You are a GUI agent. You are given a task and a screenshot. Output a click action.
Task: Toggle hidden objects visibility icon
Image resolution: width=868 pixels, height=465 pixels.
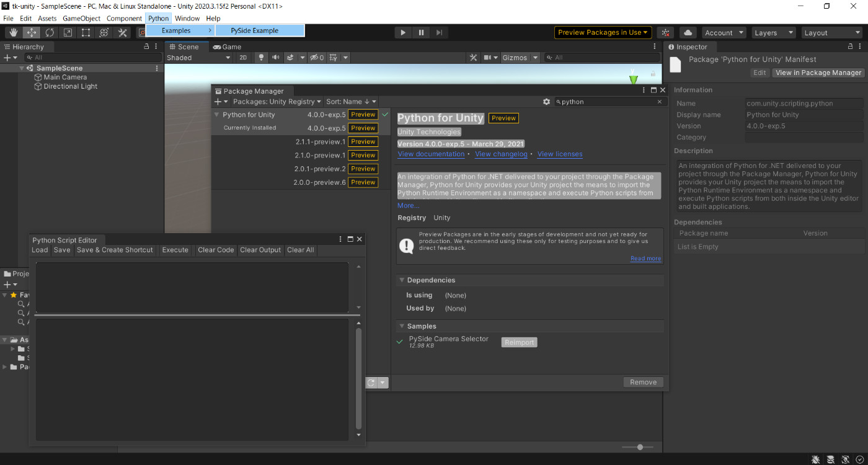point(317,58)
